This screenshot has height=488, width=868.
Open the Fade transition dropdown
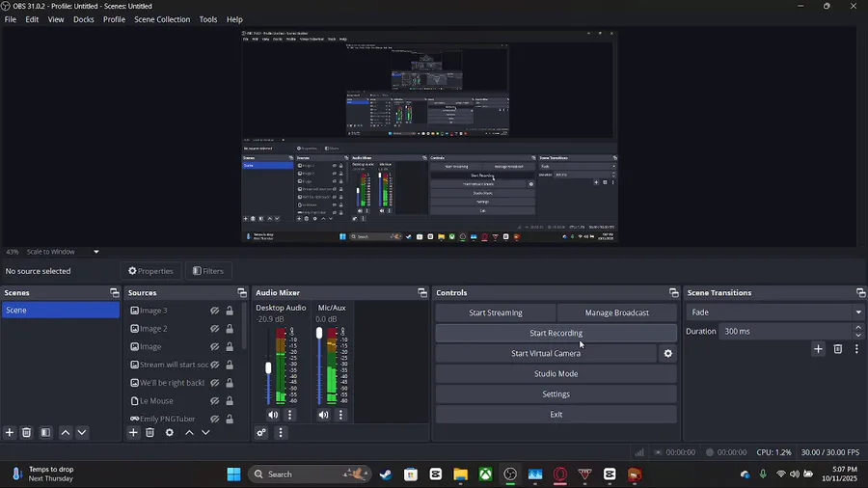(x=775, y=312)
